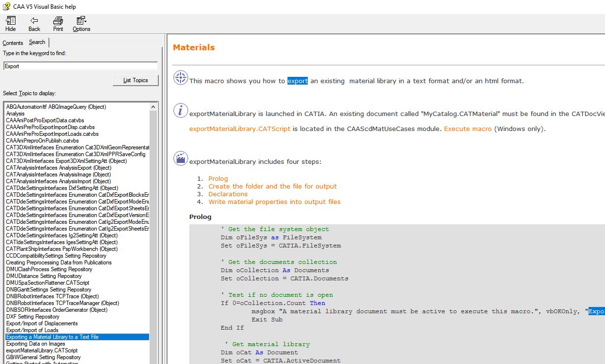Screen dimensions: 605x364
Task: Select topic 'GBiWGeneral Setting Repository'
Action: tap(43, 357)
